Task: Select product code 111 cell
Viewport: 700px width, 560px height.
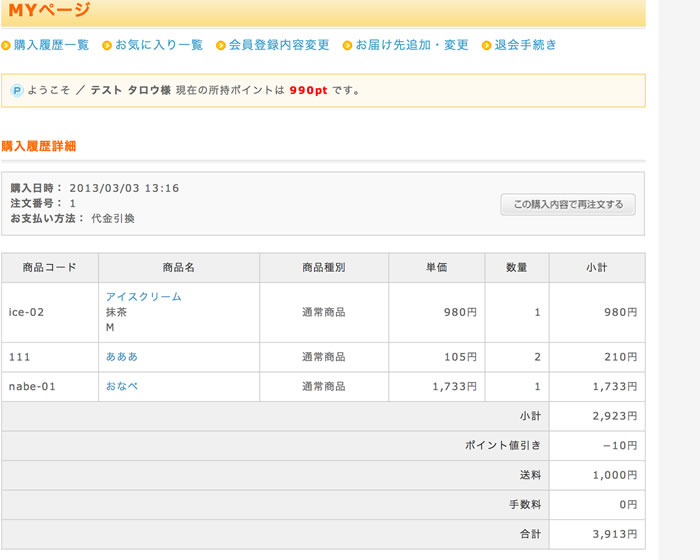Action: tap(50, 357)
